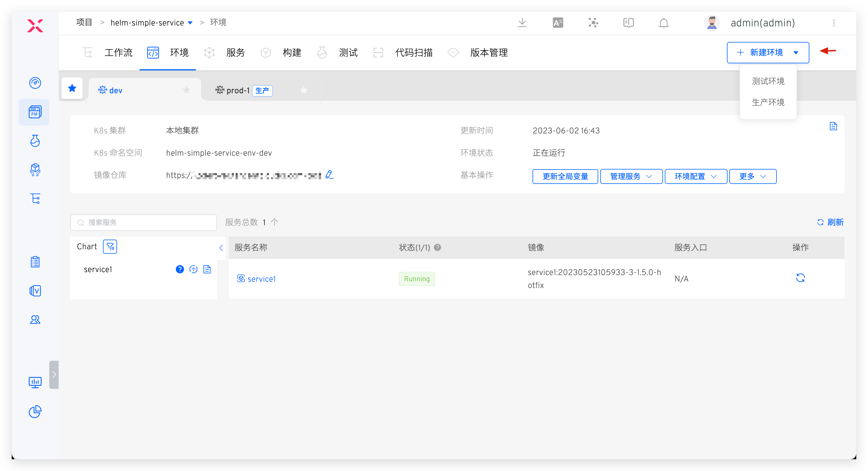Open the 管理服务 dropdown
Image resolution: width=868 pixels, height=471 pixels.
pyautogui.click(x=631, y=176)
